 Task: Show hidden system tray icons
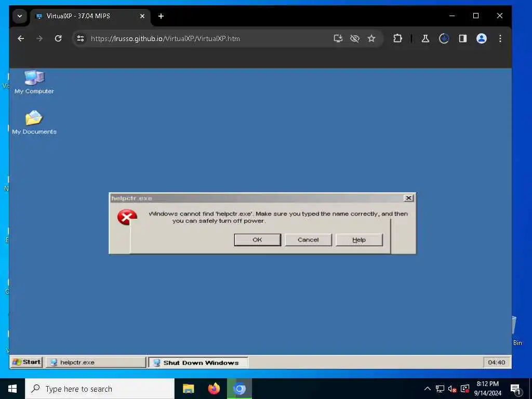[x=428, y=389]
